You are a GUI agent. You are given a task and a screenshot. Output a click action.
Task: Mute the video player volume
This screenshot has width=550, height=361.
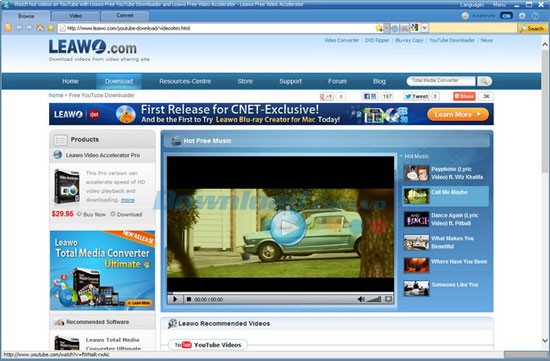click(x=361, y=299)
